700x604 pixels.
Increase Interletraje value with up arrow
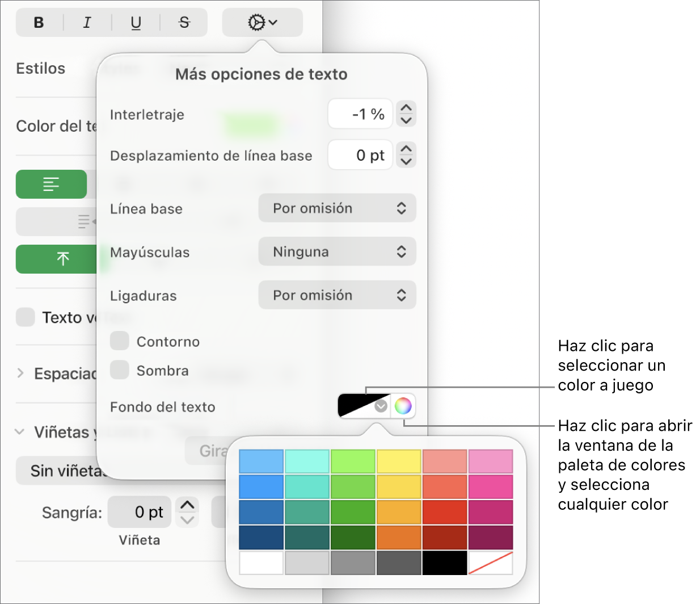(x=406, y=107)
